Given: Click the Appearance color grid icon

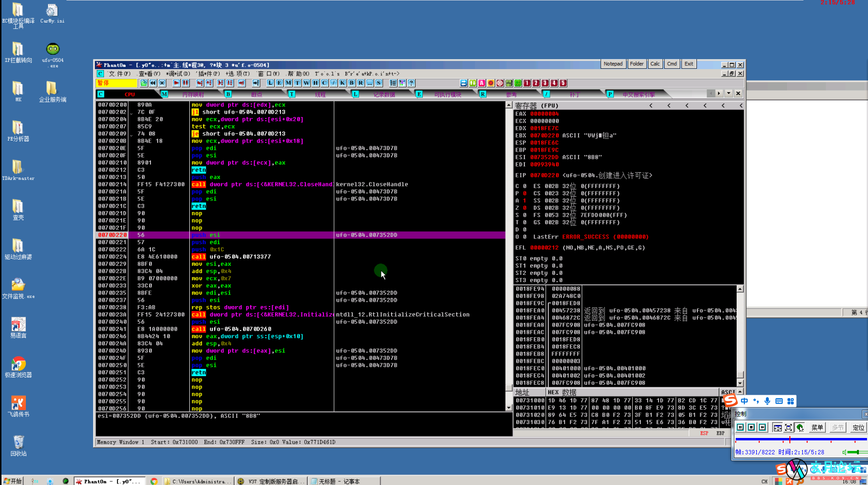Looking at the screenshot, I should click(x=402, y=83).
